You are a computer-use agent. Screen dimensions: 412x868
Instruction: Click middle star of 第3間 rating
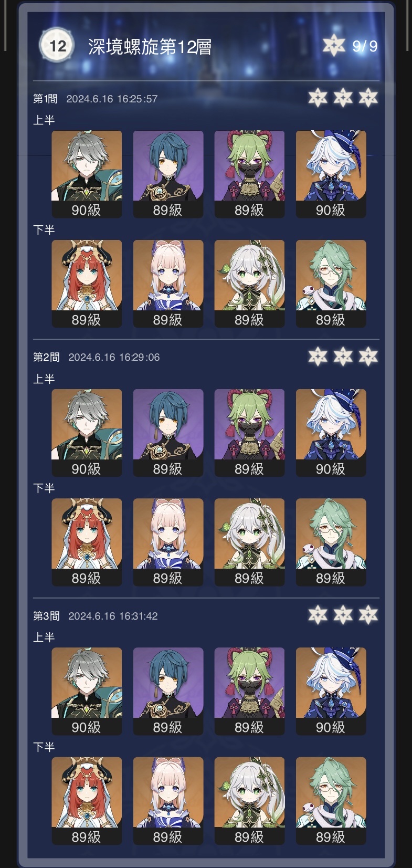pos(343,614)
